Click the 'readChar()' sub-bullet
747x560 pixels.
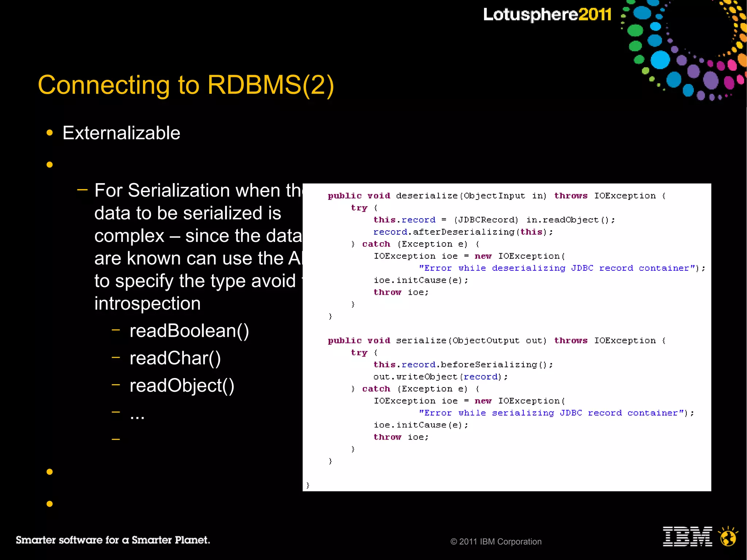[175, 358]
